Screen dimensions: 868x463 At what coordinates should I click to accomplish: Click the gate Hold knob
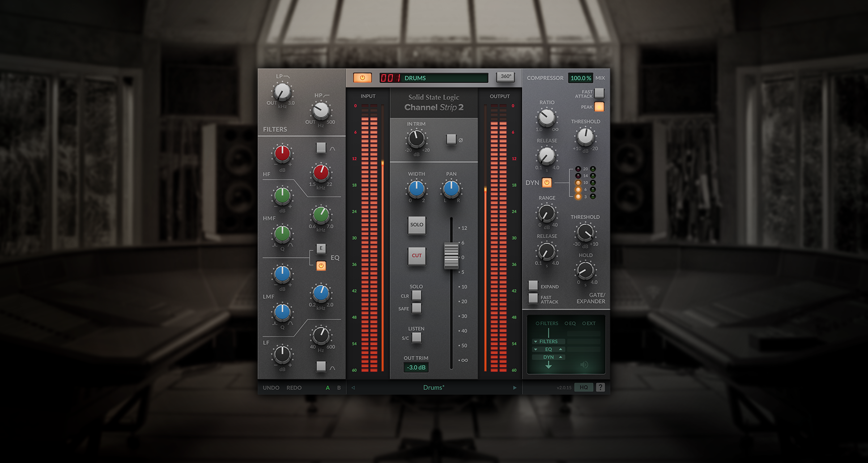click(585, 270)
